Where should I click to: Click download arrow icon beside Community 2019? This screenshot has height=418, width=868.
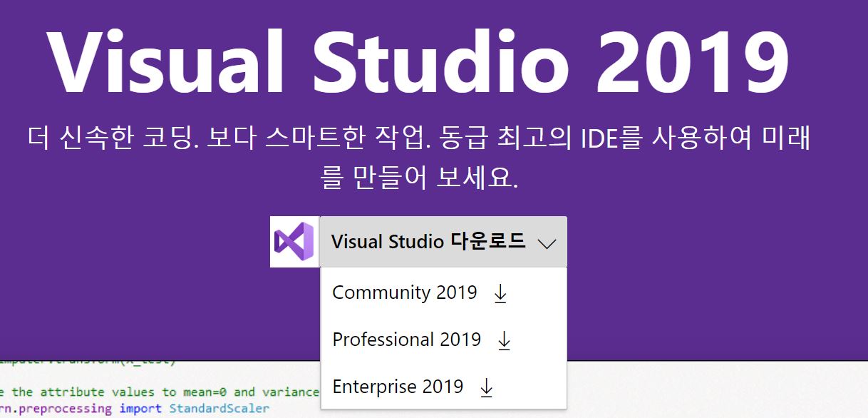click(500, 294)
